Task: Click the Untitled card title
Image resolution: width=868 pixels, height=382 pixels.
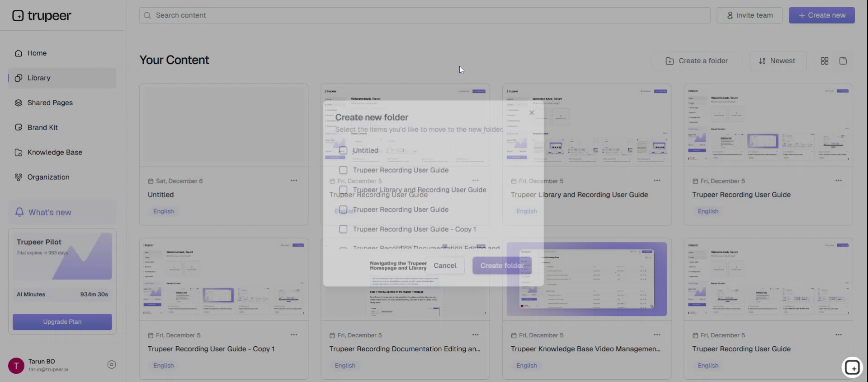Action: pyautogui.click(x=160, y=195)
